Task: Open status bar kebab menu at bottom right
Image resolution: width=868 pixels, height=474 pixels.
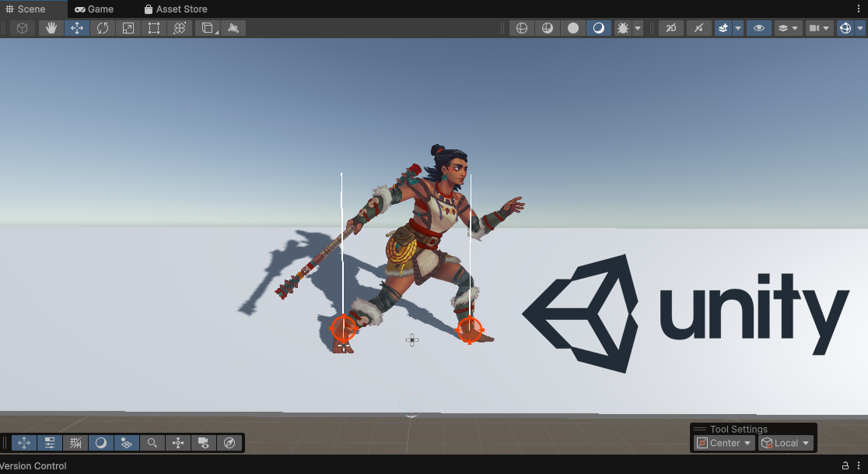Action: 859,465
